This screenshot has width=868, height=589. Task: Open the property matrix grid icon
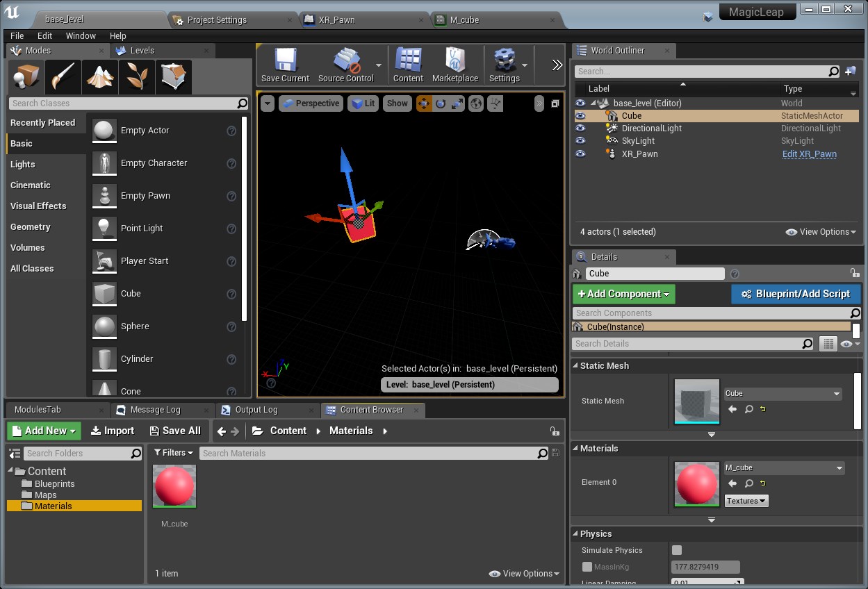[828, 344]
